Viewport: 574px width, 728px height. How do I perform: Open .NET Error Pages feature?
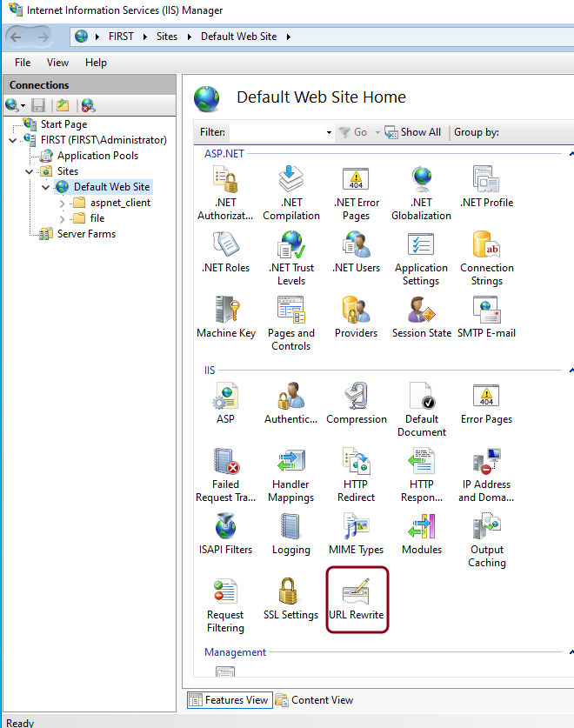pyautogui.click(x=357, y=194)
